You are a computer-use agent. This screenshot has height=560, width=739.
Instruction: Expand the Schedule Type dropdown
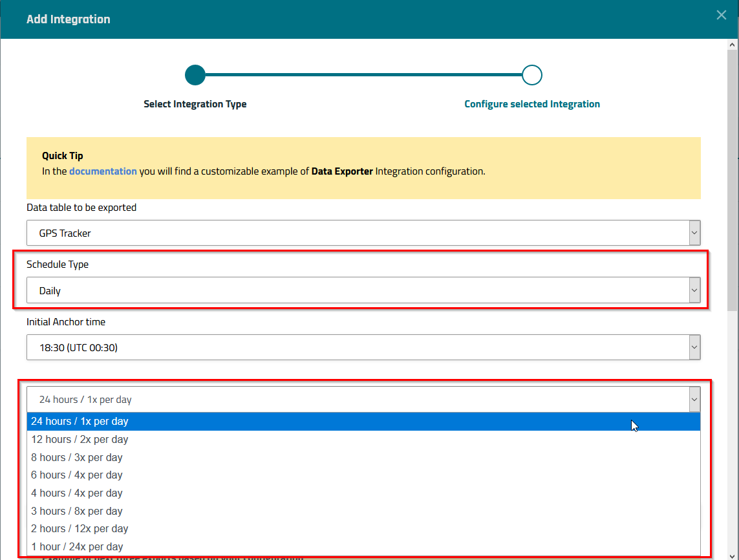pyautogui.click(x=363, y=290)
